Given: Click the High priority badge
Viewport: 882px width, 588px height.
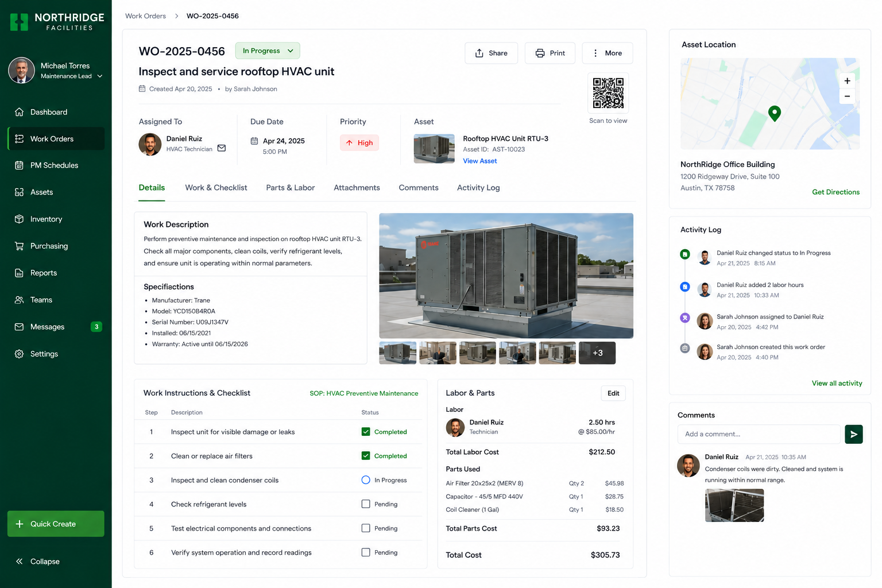Looking at the screenshot, I should [x=359, y=143].
